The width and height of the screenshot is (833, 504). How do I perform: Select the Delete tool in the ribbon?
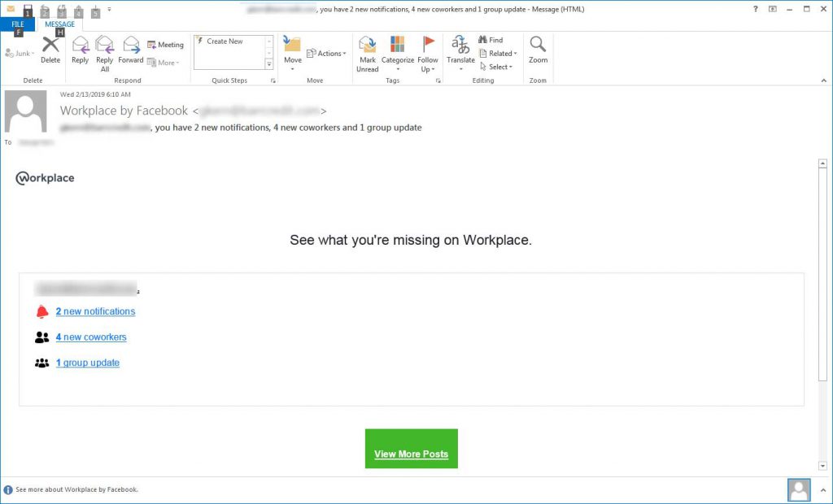pos(50,50)
